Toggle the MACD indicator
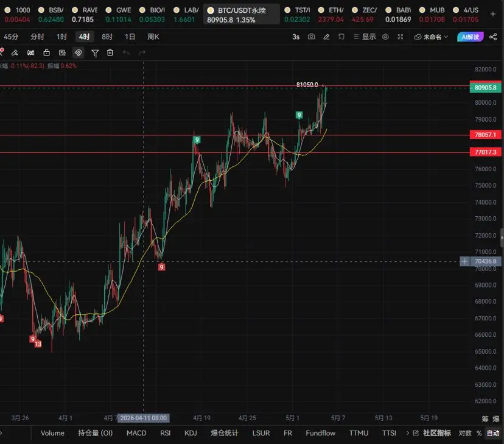Image resolution: width=504 pixels, height=444 pixels. tap(136, 433)
